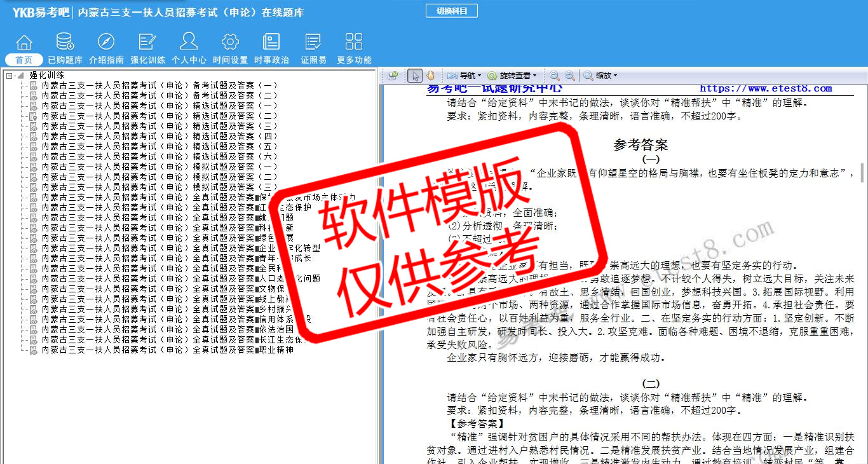Open the 缩放 dropdown
The width and height of the screenshot is (868, 464).
coord(600,76)
